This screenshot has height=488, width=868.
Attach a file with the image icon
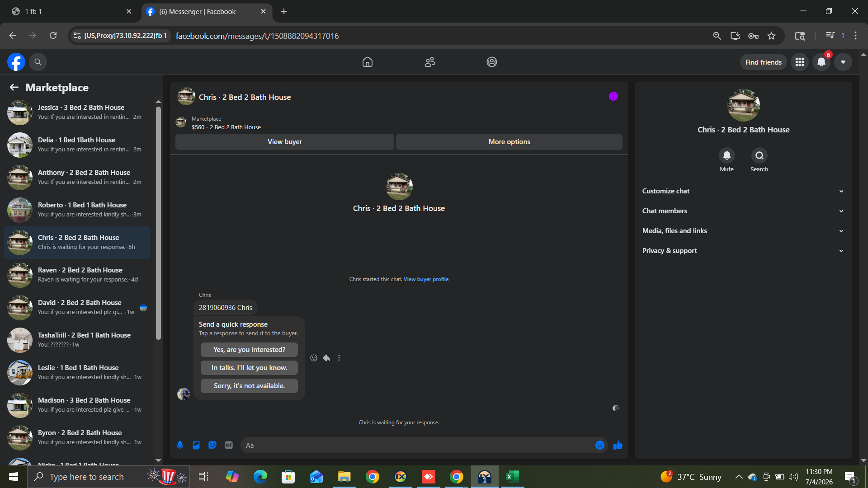(x=196, y=445)
